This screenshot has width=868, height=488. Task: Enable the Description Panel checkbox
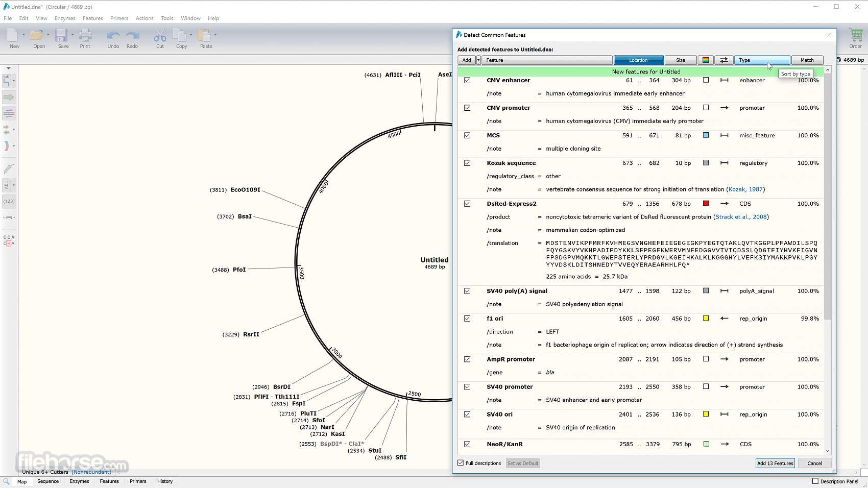click(x=815, y=481)
